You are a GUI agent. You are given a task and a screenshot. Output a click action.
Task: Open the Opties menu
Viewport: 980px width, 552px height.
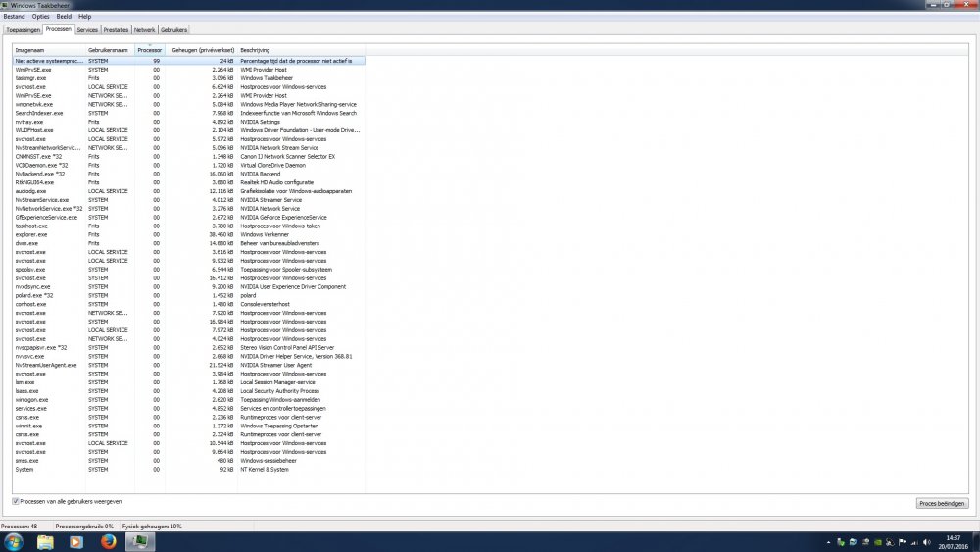tap(40, 17)
